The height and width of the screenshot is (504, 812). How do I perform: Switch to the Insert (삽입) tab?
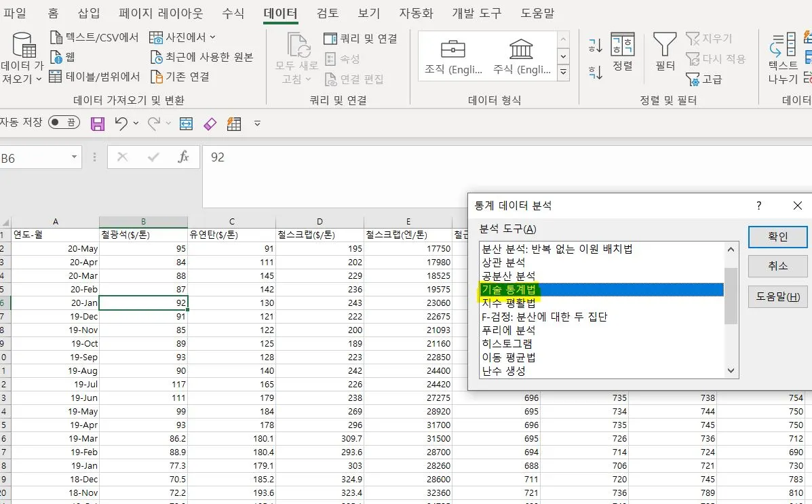pos(89,13)
